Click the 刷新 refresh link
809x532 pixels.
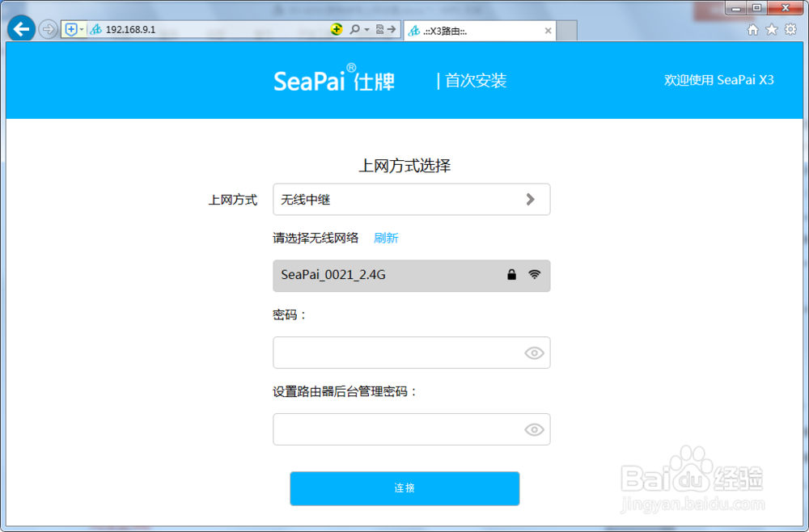click(x=386, y=238)
